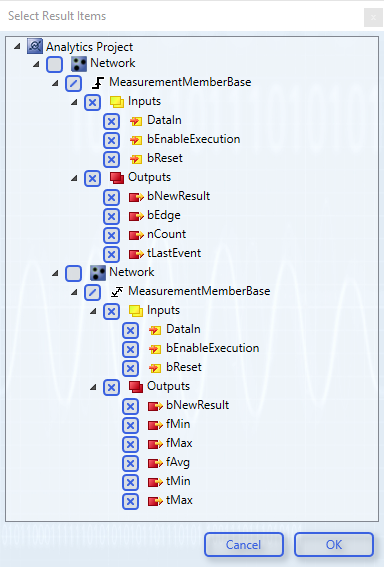Toggle the fAvg checkbox

(x=131, y=463)
